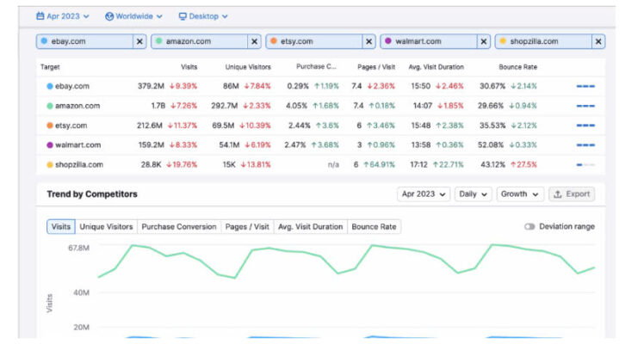Select the Visits chart tab
The width and height of the screenshot is (644, 344).
click(61, 227)
